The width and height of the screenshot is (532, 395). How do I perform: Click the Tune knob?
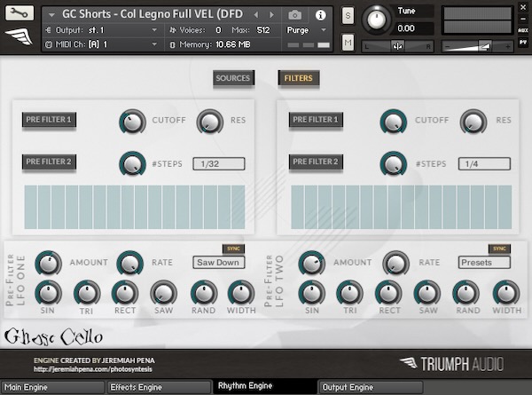[x=376, y=20]
